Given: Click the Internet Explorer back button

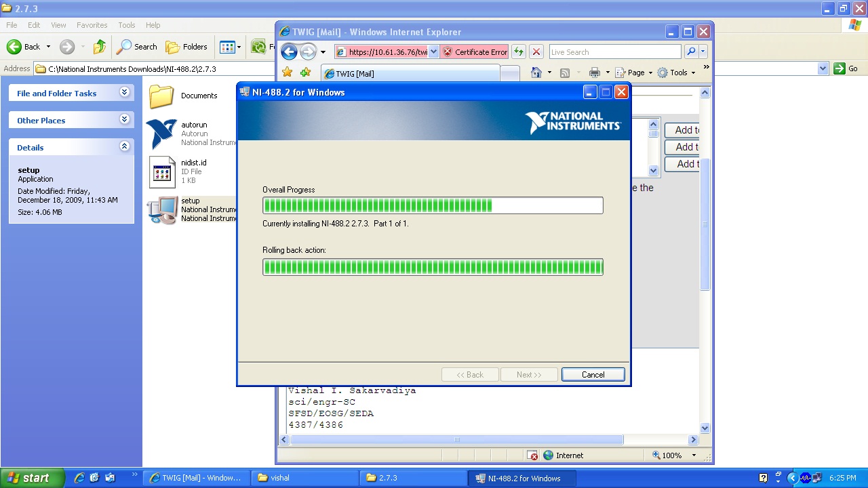Looking at the screenshot, I should coord(289,52).
